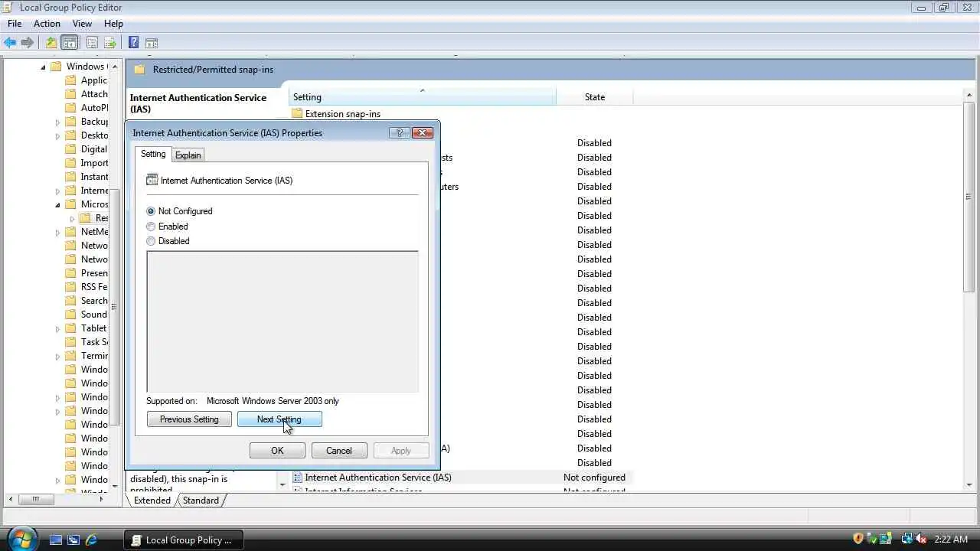Expand the Res subfolder node under Micros
Image resolution: width=980 pixels, height=551 pixels.
click(x=72, y=218)
